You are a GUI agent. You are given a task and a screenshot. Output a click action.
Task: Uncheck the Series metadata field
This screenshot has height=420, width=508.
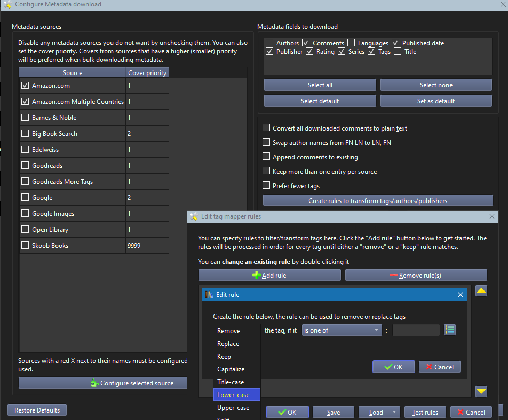[x=342, y=52]
